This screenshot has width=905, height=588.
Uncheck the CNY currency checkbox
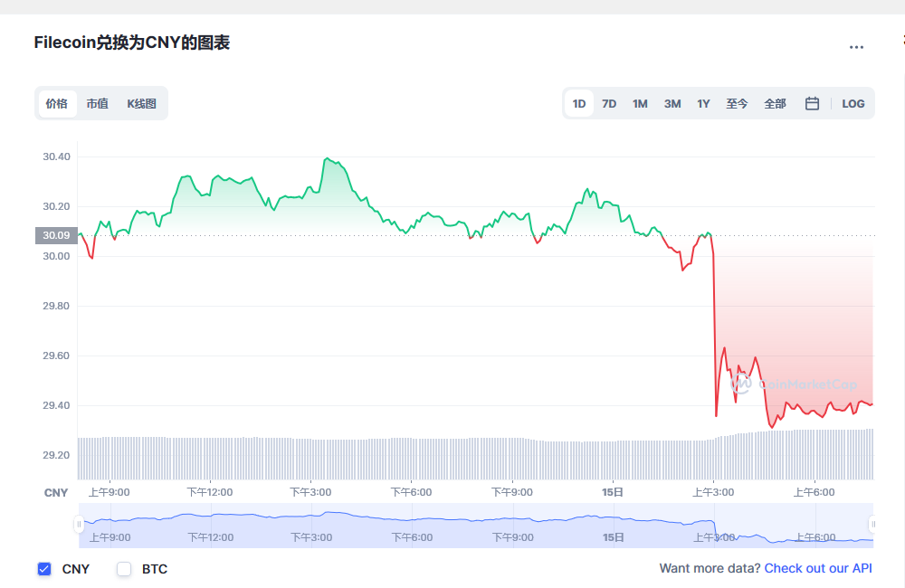(x=43, y=569)
